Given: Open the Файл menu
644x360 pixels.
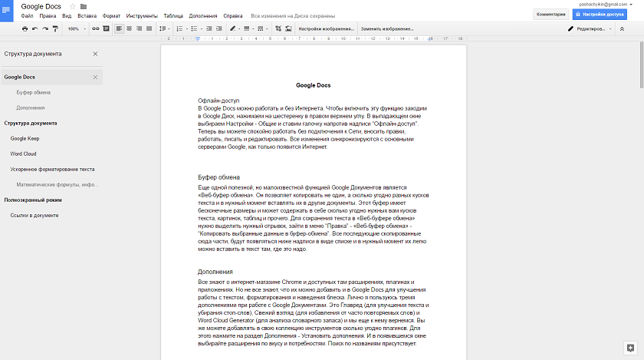Looking at the screenshot, I should click(x=27, y=16).
